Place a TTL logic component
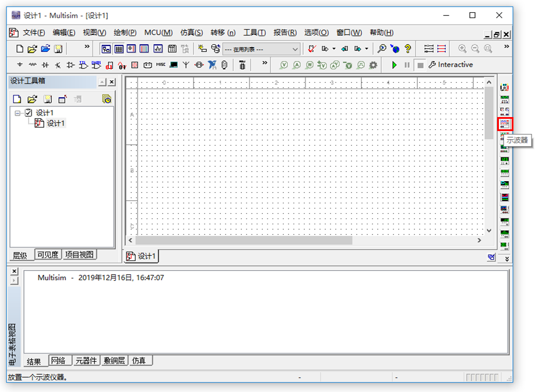The image size is (542, 392). pyautogui.click(x=83, y=65)
